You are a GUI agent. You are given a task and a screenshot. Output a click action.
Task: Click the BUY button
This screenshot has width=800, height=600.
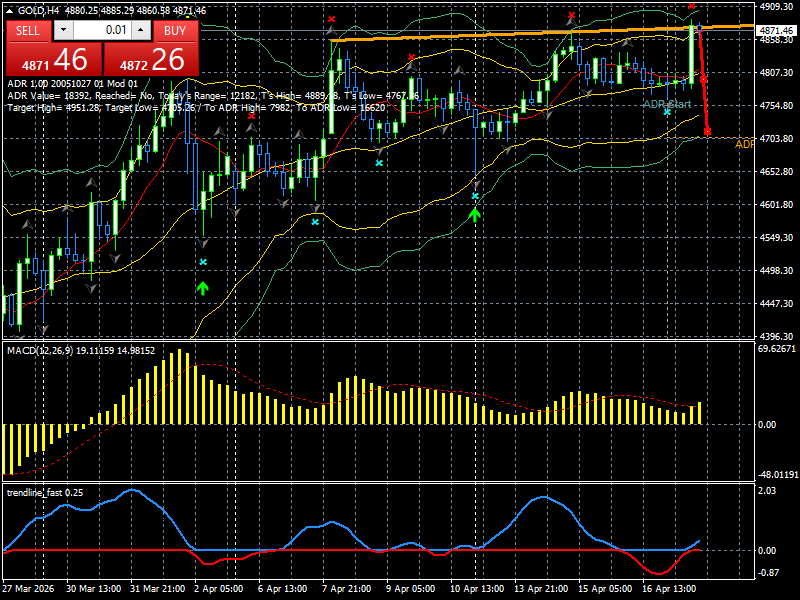click(x=176, y=31)
